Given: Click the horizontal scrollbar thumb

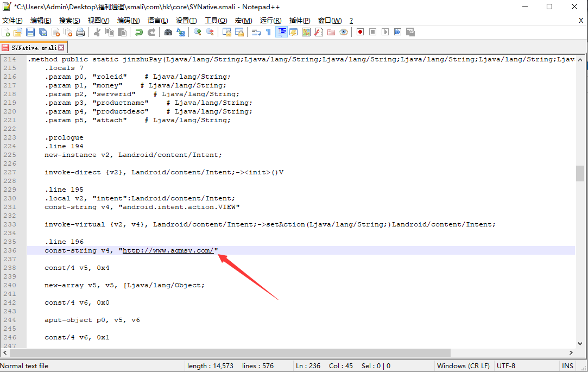Looking at the screenshot, I should (239, 353).
